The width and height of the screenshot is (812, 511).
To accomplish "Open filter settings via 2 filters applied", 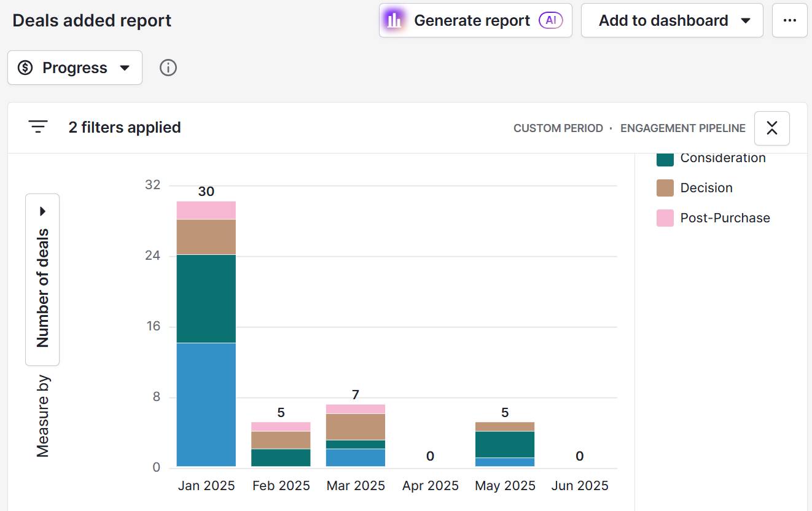I will click(x=125, y=127).
